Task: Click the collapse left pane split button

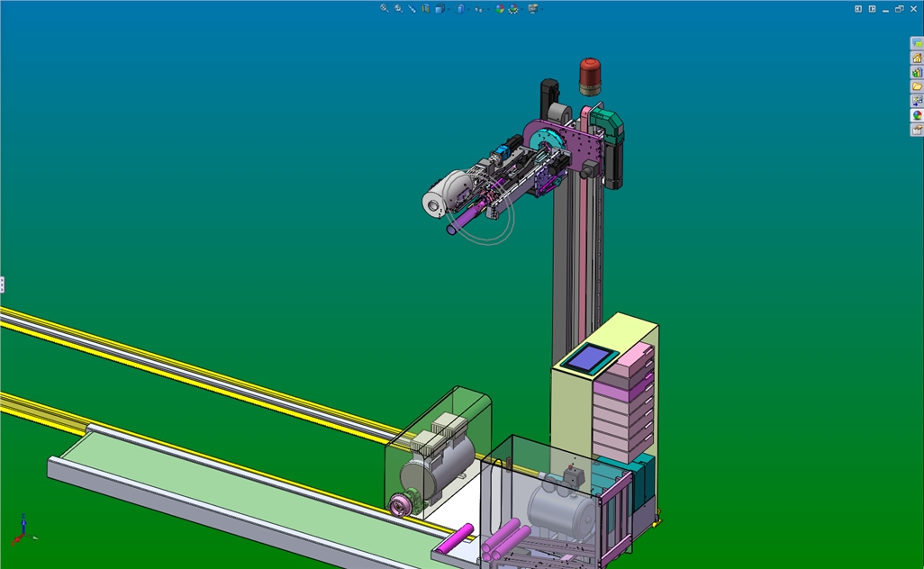Action: 858,9
